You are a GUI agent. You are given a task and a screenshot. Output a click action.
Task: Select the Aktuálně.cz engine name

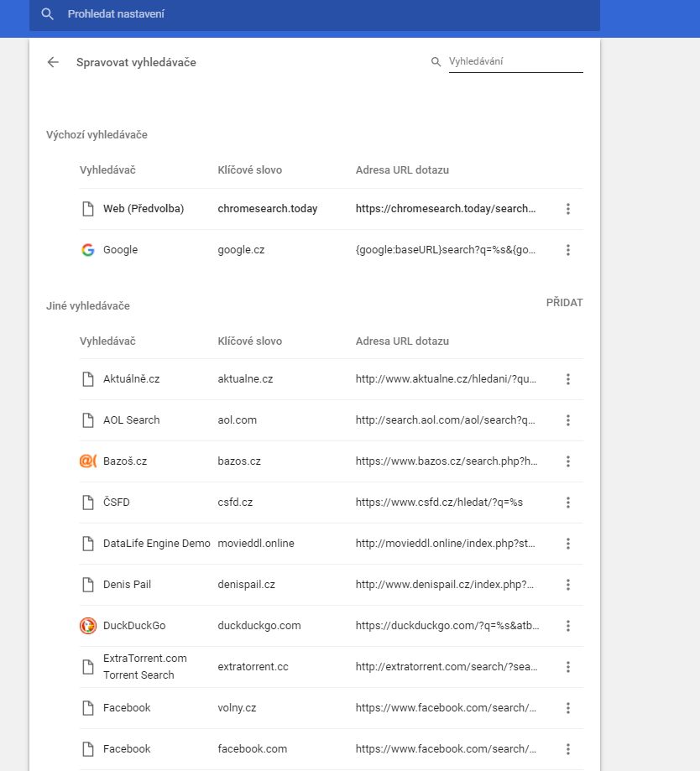pos(131,379)
